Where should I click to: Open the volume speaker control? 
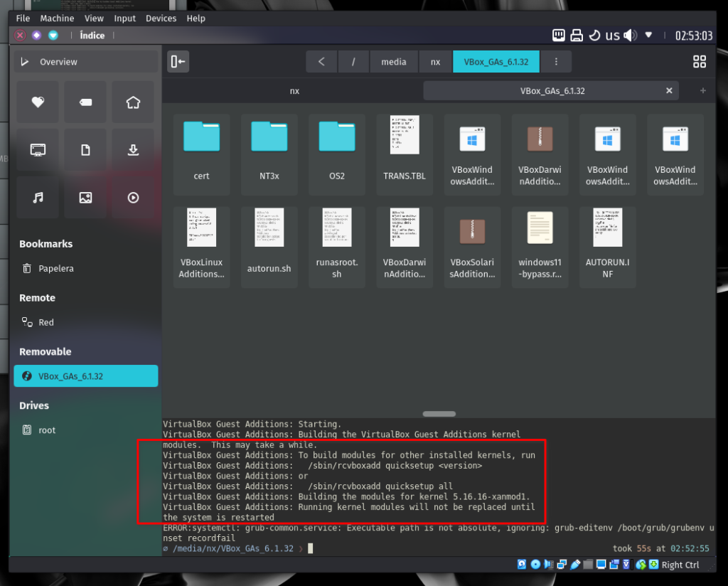tap(630, 36)
